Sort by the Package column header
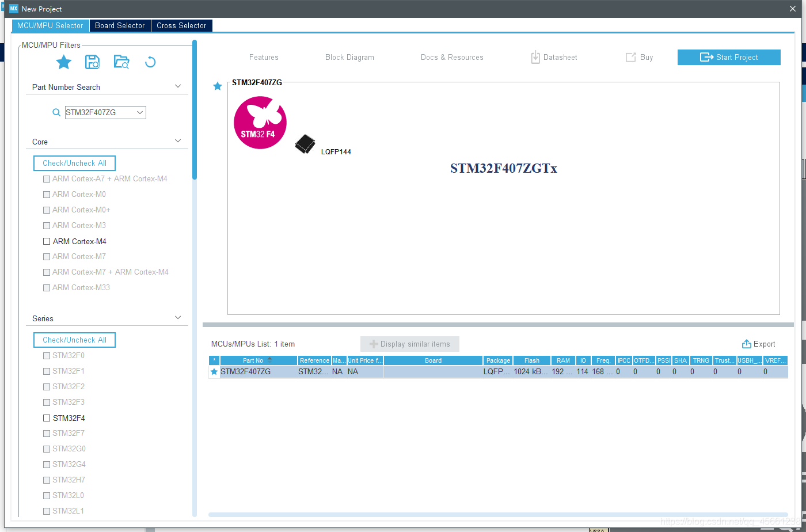Image resolution: width=806 pixels, height=532 pixels. [x=498, y=360]
